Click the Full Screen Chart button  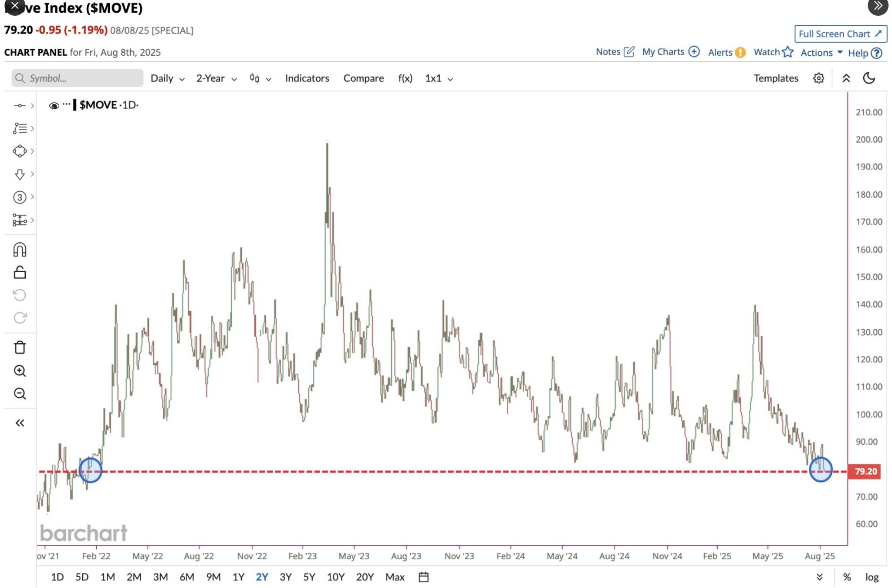point(841,34)
